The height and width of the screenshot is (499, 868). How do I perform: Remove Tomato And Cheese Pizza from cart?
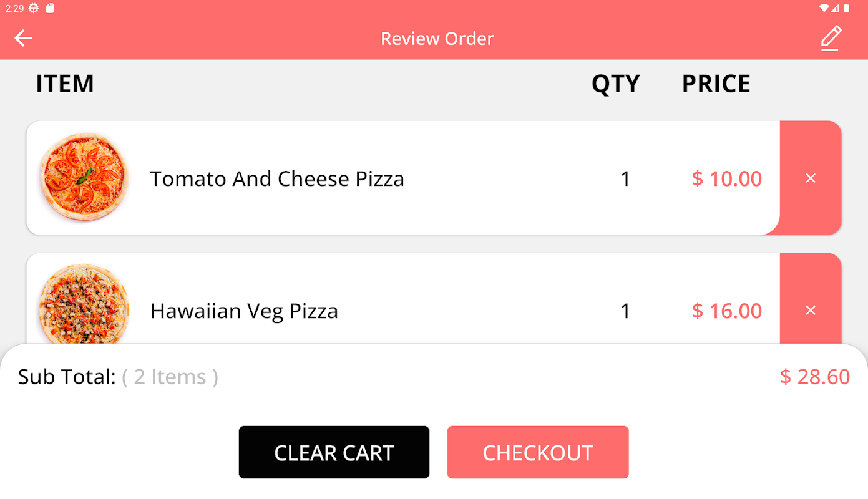(x=811, y=178)
